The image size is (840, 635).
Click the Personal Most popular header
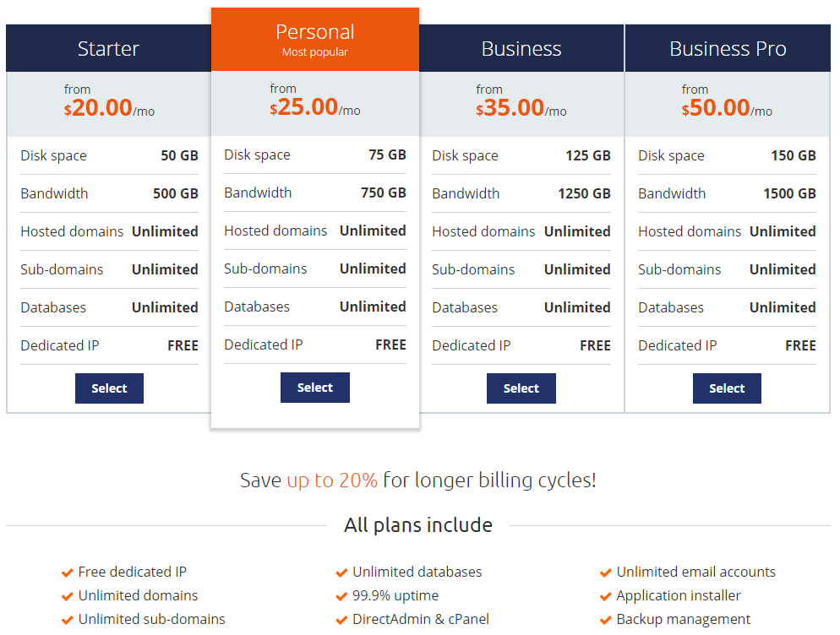315,38
